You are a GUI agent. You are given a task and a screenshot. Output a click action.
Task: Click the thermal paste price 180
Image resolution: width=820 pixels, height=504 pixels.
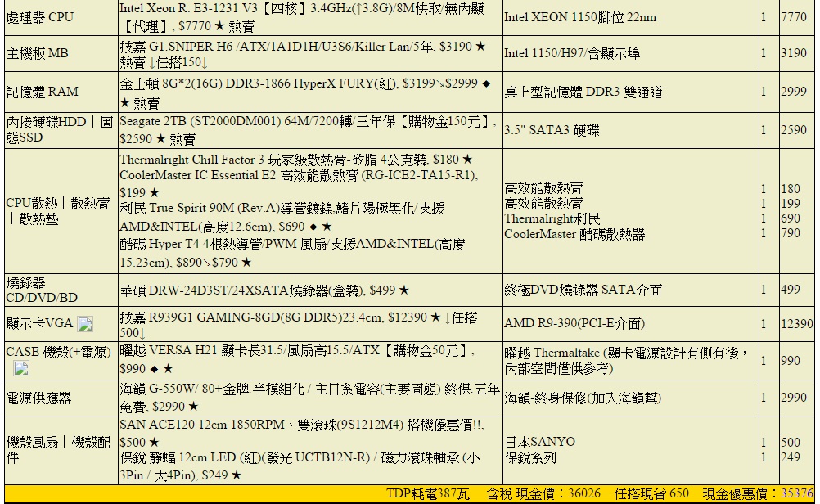click(791, 189)
